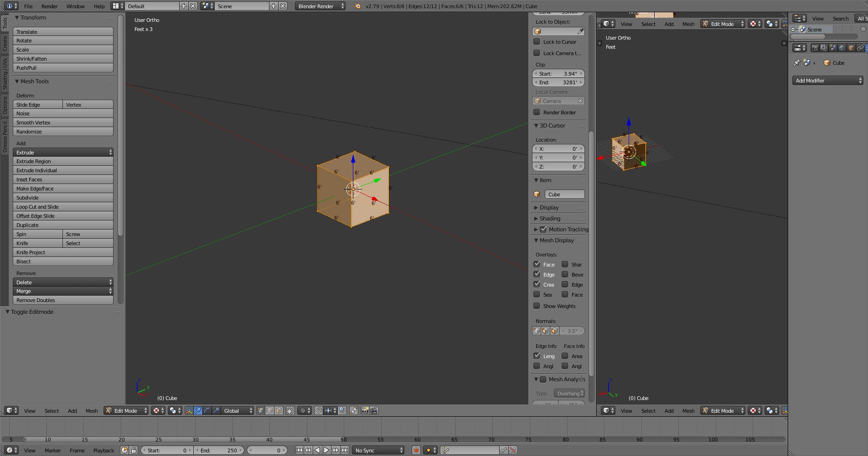Enable Lock Camera to View checkbox

[x=537, y=53]
